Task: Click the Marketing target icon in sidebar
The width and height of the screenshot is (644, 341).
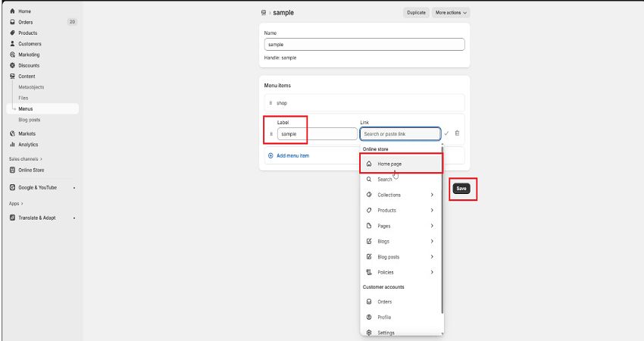Action: click(x=12, y=55)
